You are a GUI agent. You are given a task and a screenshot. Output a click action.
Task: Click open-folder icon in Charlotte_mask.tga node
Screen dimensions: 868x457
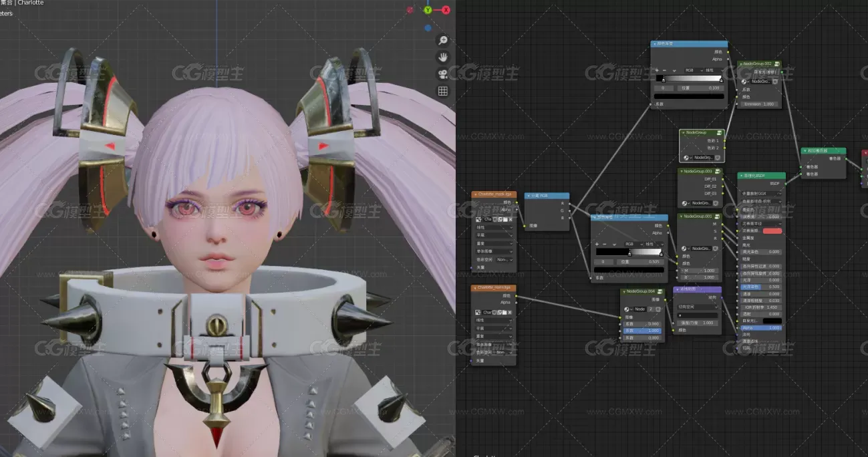(505, 219)
